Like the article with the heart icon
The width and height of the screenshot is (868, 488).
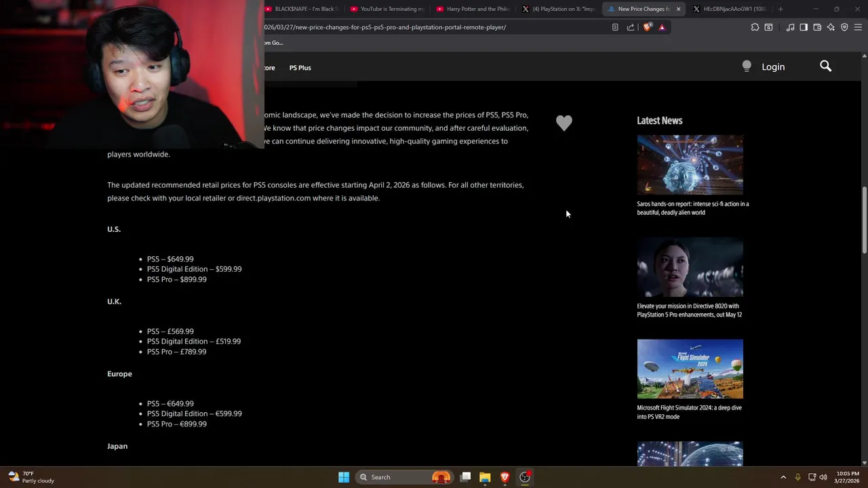564,123
